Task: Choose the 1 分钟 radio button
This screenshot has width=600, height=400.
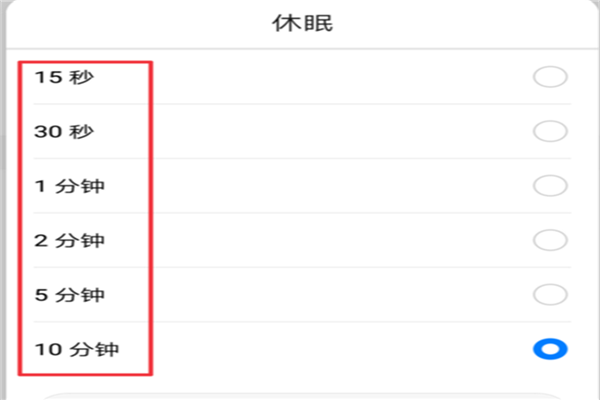Action: [550, 186]
